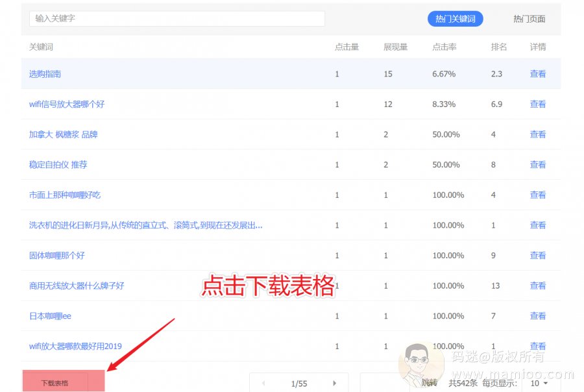This screenshot has height=392, width=584.
Task: Open the 加拿大 枫糖浆 品牌 keyword
Action: (64, 134)
